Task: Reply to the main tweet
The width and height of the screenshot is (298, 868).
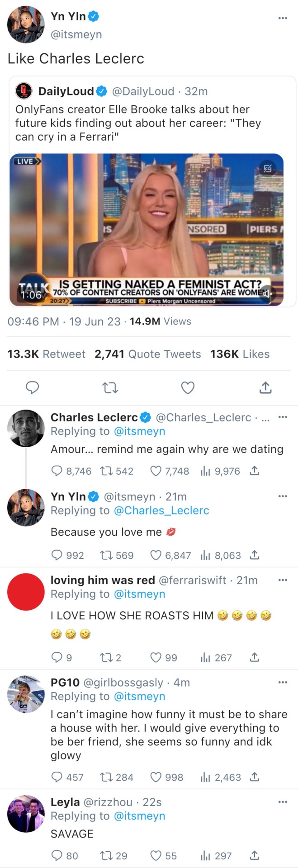Action: [x=32, y=387]
